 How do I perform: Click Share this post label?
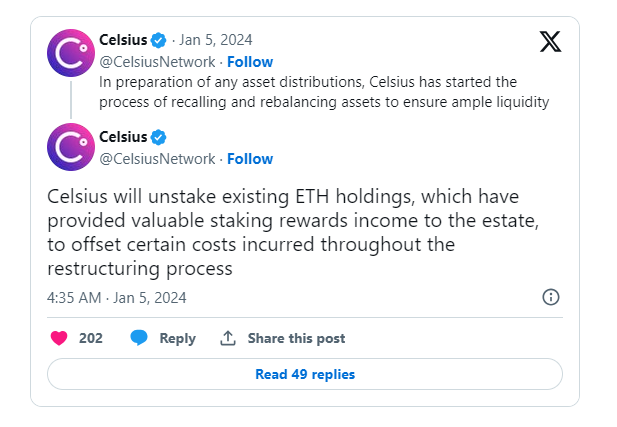click(296, 338)
